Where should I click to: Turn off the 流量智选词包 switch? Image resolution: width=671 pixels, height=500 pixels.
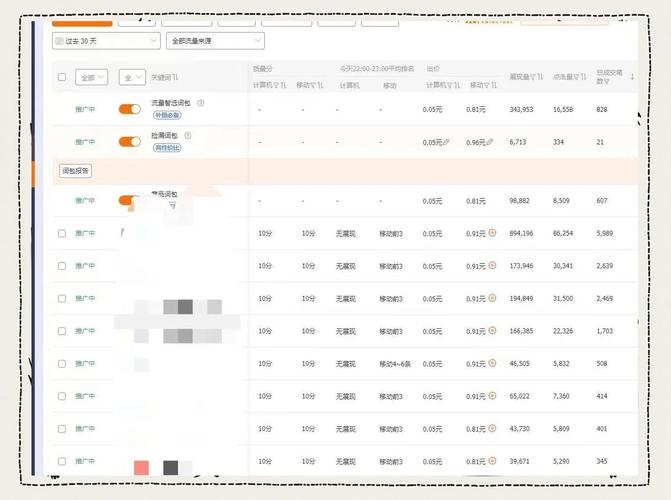(130, 109)
